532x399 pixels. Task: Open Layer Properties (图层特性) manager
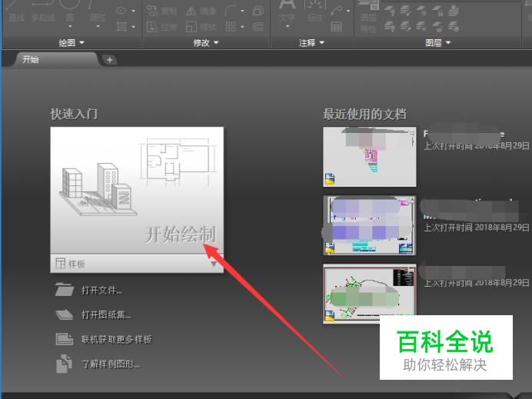click(368, 16)
